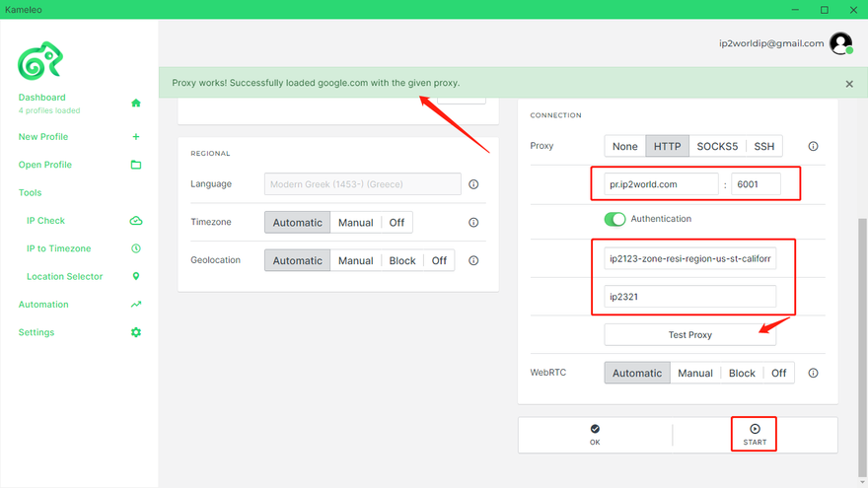The width and height of the screenshot is (868, 488).
Task: Click the proxy host input field
Action: click(662, 184)
